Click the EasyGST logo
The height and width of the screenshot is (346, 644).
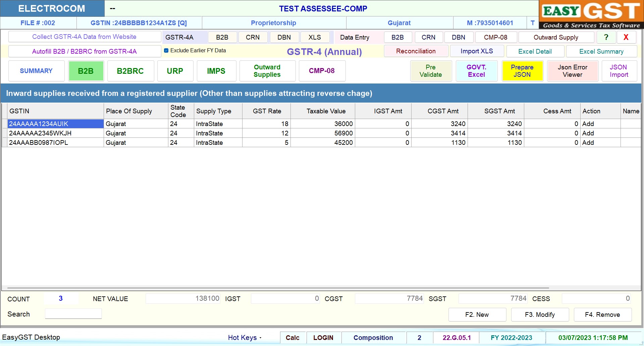click(x=591, y=14)
